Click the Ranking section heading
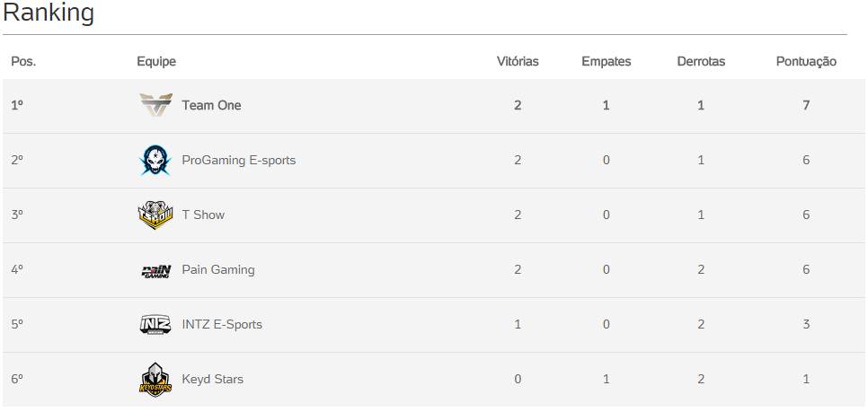Screen dimensions: 868x412 49,14
